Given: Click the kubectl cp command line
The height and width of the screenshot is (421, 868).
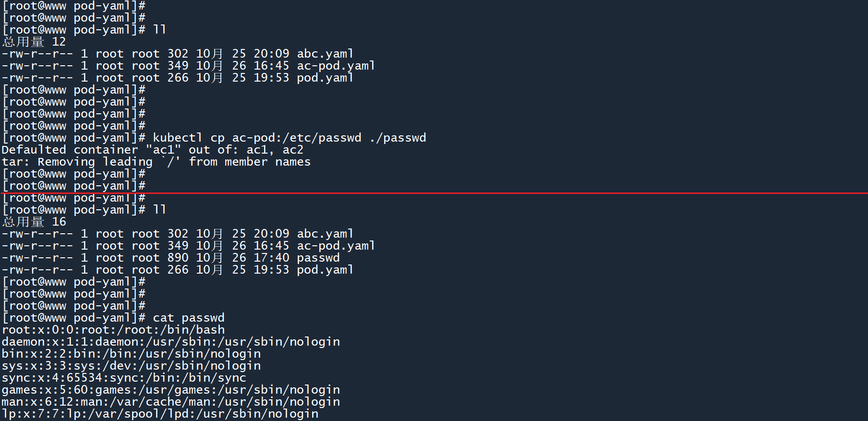Looking at the screenshot, I should coord(289,138).
